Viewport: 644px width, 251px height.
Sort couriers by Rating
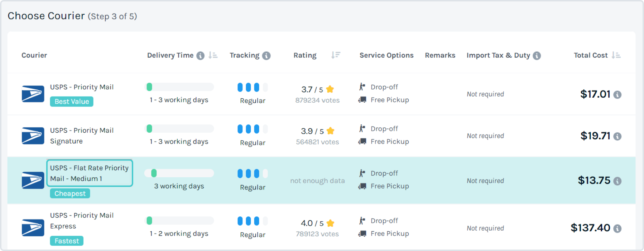coord(336,55)
